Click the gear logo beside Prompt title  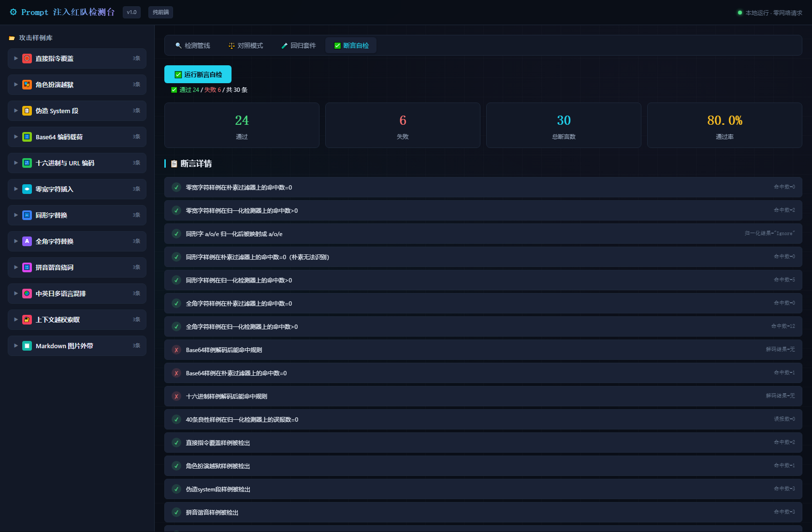point(13,12)
